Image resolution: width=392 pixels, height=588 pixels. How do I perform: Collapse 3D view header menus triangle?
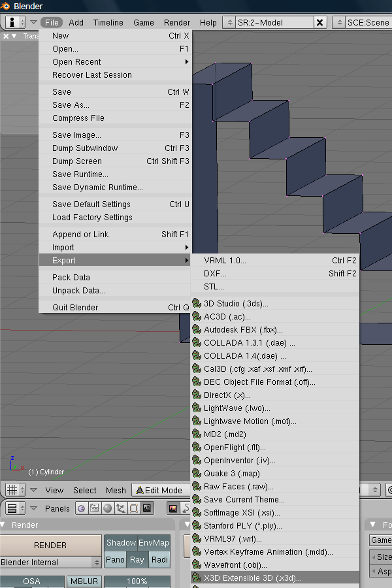click(x=34, y=490)
